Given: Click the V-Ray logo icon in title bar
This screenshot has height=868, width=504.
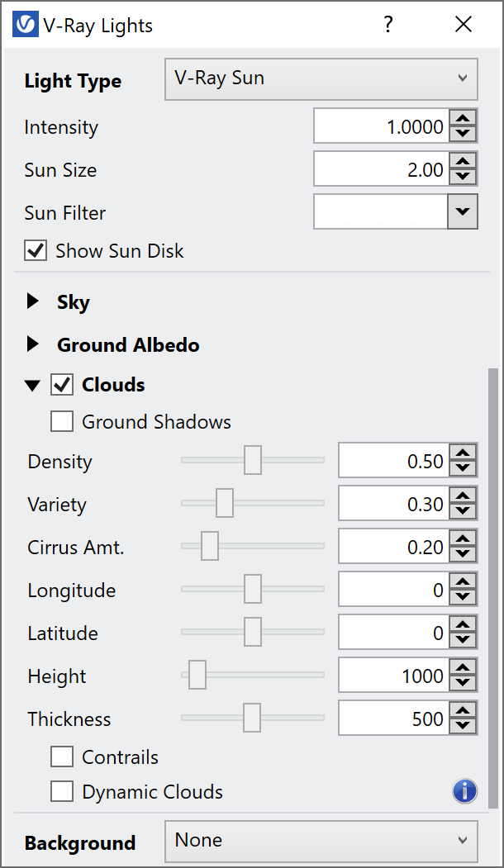Looking at the screenshot, I should click(26, 25).
